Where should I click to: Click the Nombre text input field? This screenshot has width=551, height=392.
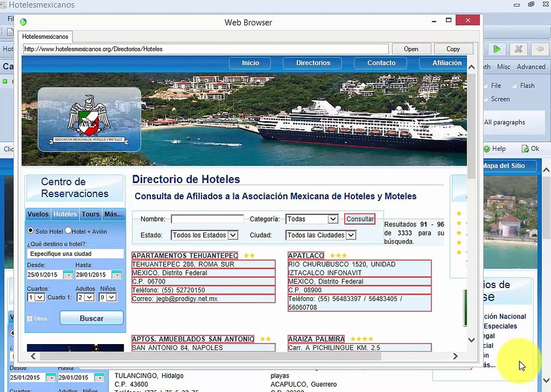tap(207, 219)
